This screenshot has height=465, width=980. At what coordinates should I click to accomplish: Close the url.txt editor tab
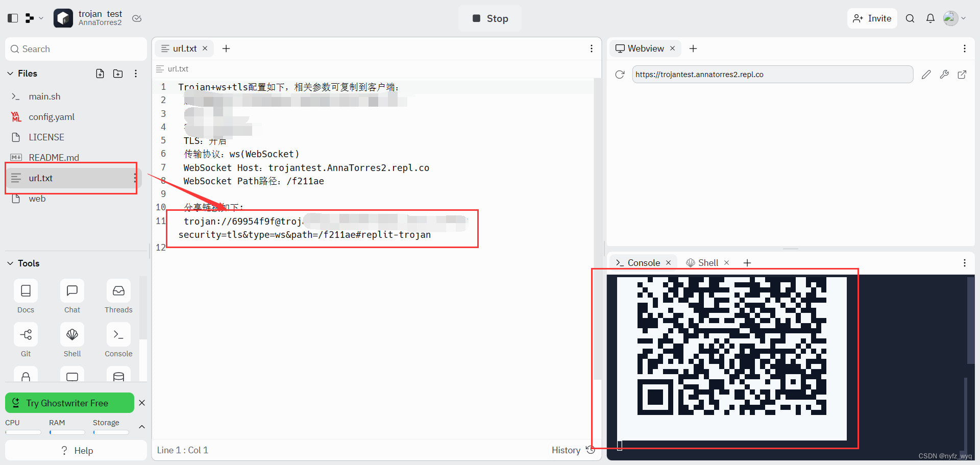205,48
